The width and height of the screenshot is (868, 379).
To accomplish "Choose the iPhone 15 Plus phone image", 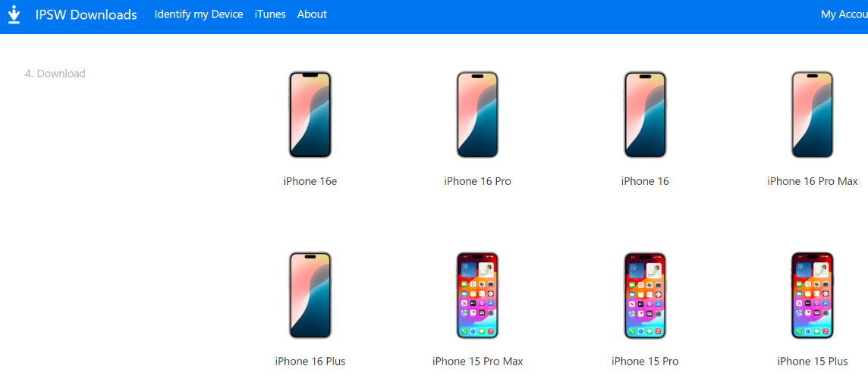I will (x=812, y=296).
